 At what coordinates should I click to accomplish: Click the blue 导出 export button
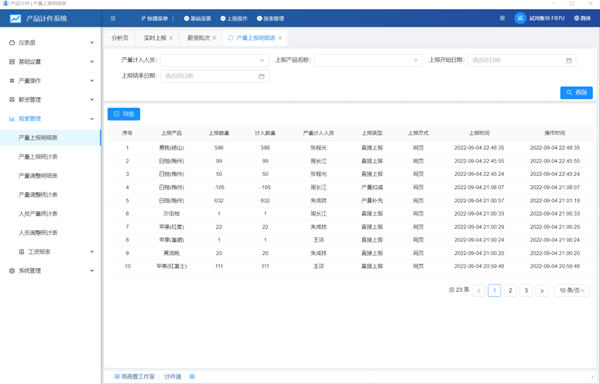point(124,114)
